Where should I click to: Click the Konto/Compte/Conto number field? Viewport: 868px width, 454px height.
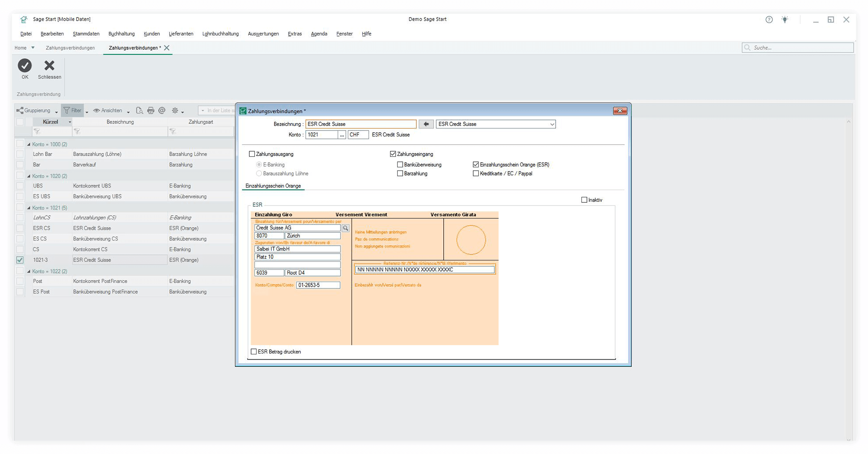[x=318, y=285]
